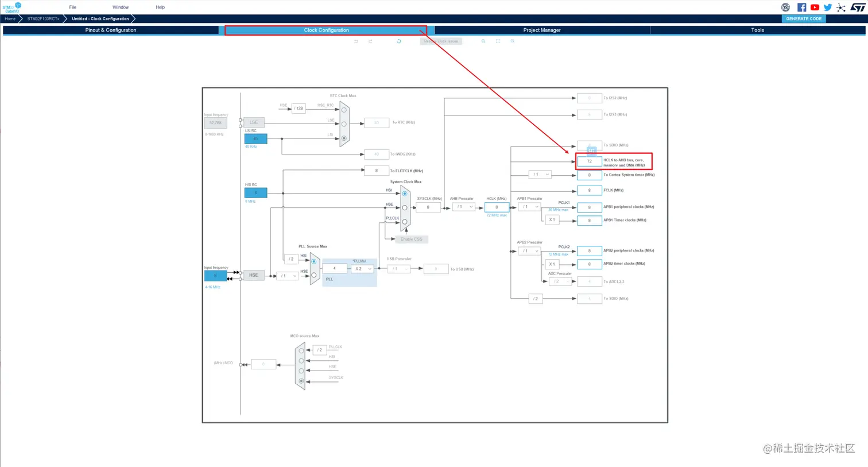Switch to Pinout & Configuration tab
This screenshot has width=868, height=467.
pos(111,30)
